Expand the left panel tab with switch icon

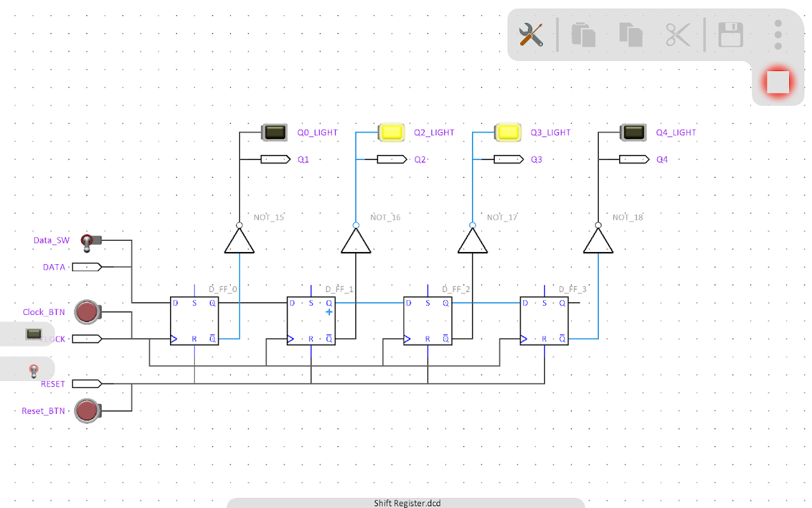coord(34,370)
